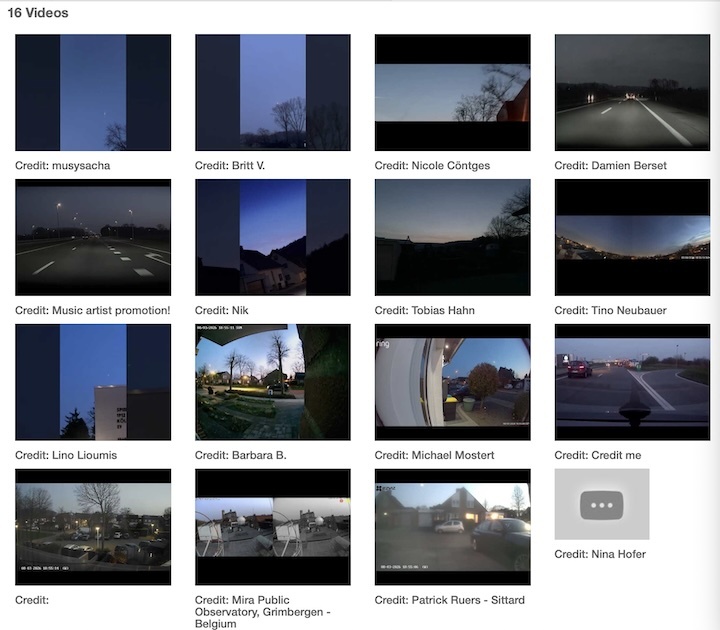
Task: Open Barbara B.'s fisheye garden video
Action: point(273,383)
